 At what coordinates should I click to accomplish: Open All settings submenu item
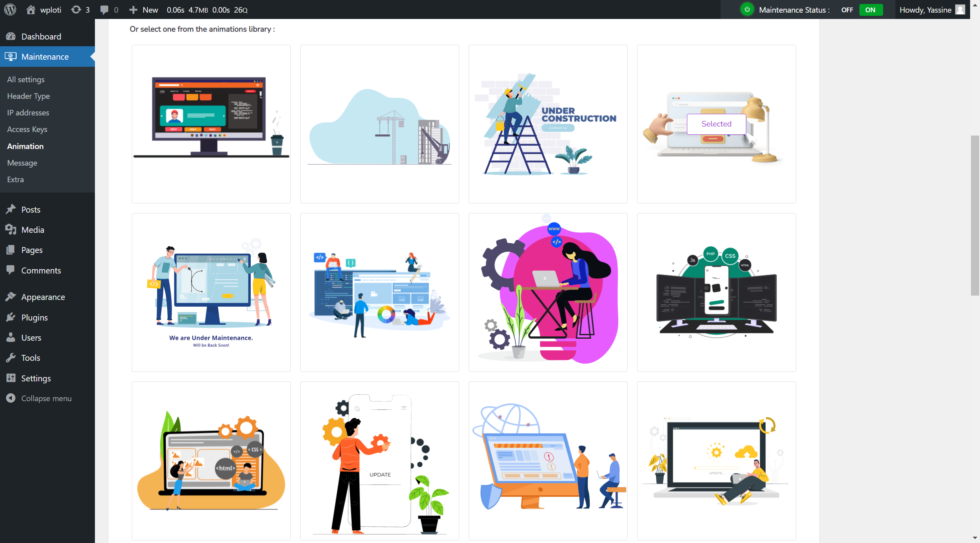(x=26, y=79)
